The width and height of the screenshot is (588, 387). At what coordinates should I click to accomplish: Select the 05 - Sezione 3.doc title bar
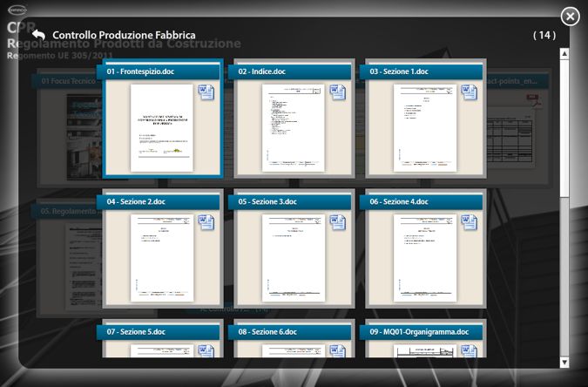[x=292, y=201]
